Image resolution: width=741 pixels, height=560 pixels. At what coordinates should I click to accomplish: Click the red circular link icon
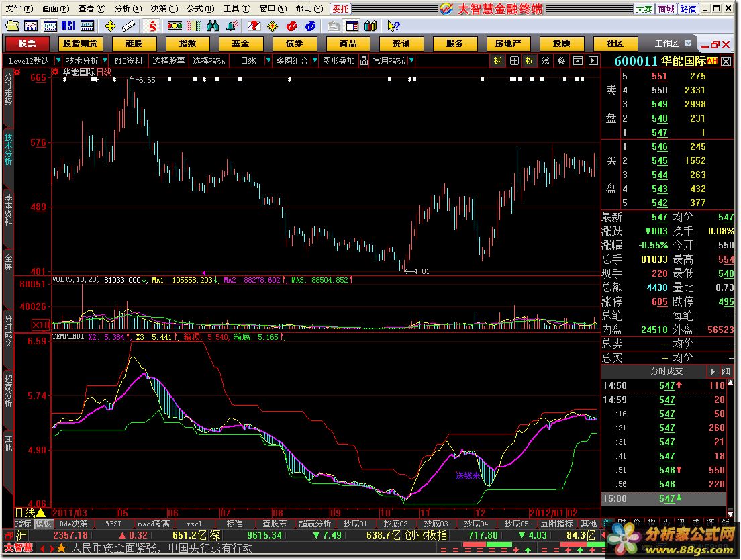click(291, 26)
